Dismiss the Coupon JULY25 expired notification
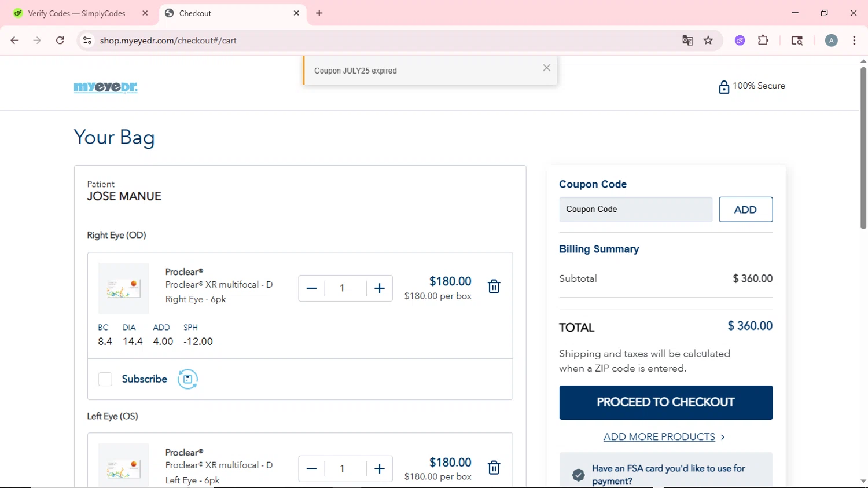 tap(546, 68)
